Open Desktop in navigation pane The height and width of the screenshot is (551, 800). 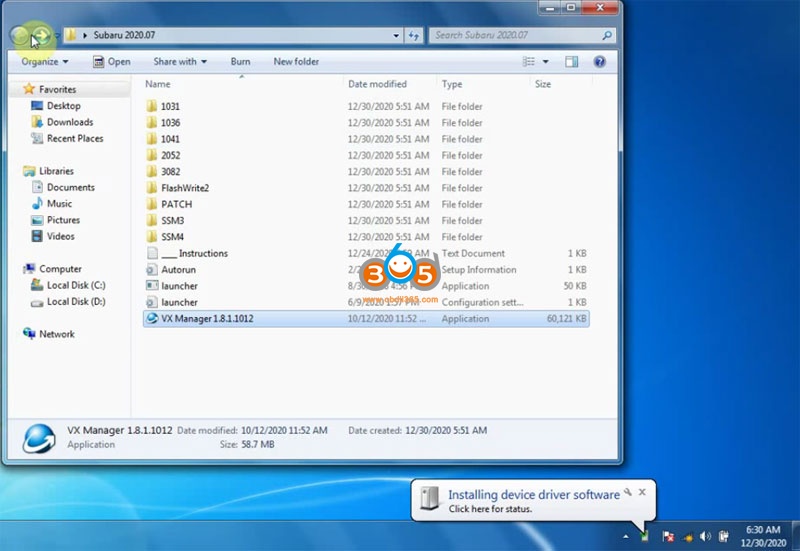56,106
